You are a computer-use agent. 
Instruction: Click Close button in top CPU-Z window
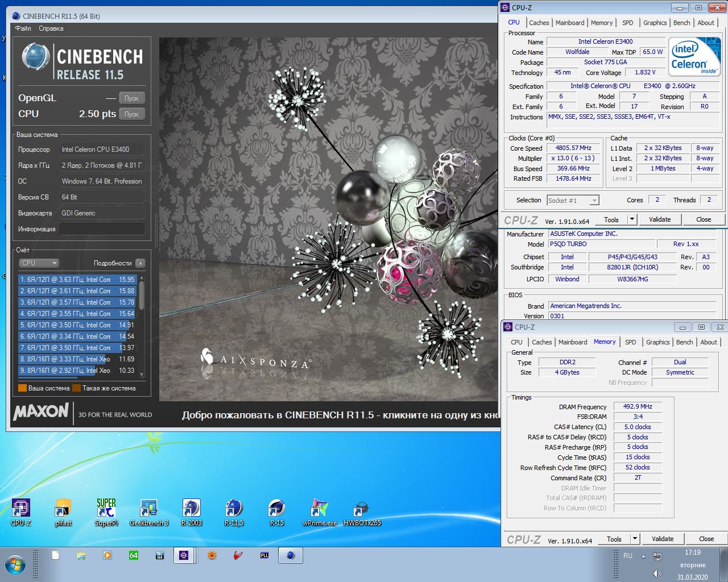point(704,219)
